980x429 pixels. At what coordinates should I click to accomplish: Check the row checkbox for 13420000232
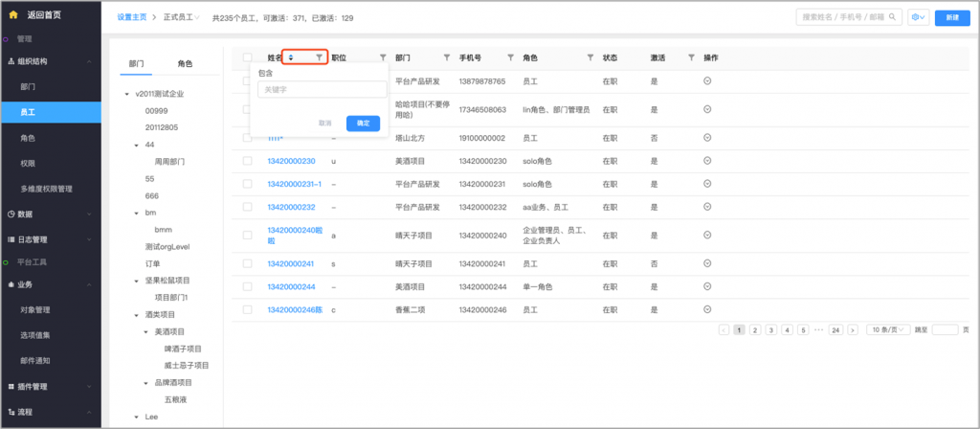248,207
